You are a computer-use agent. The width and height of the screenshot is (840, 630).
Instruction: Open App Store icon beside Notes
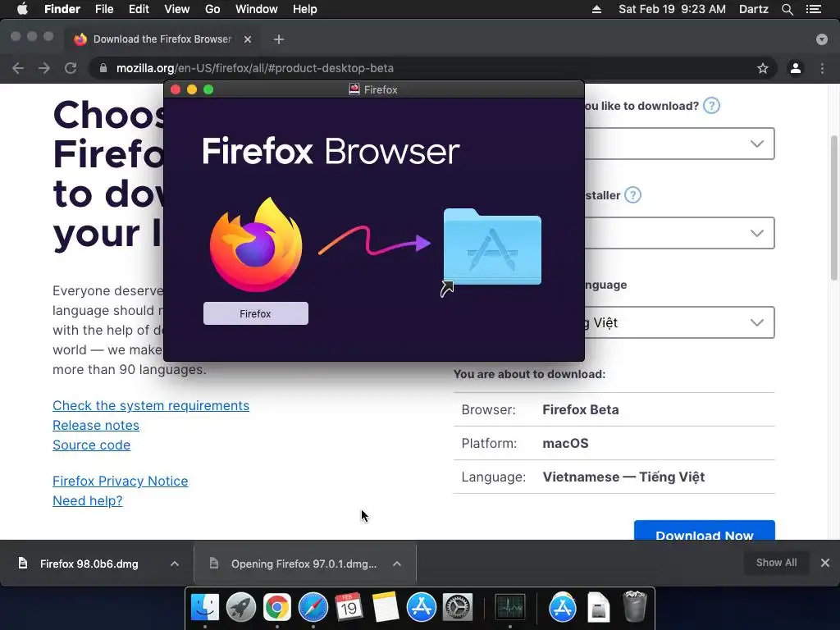coord(422,608)
